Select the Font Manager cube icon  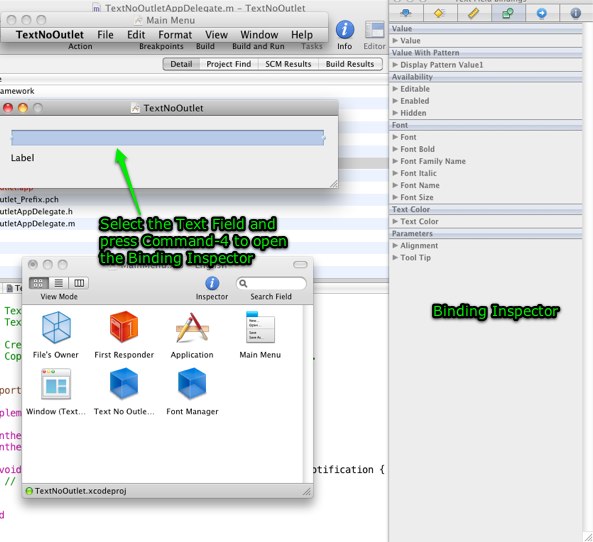tap(192, 384)
